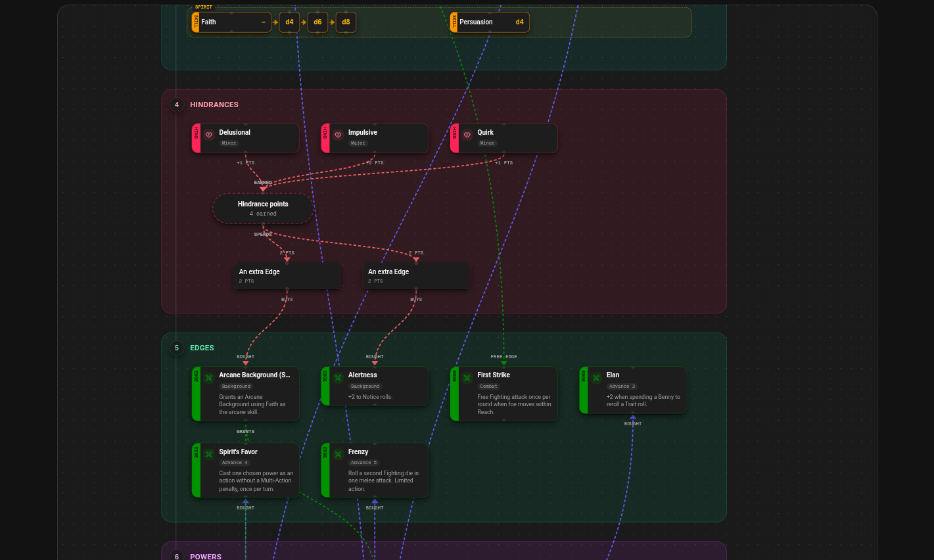Click the heart icon on the Delusional card
The height and width of the screenshot is (560, 934).
tap(209, 135)
